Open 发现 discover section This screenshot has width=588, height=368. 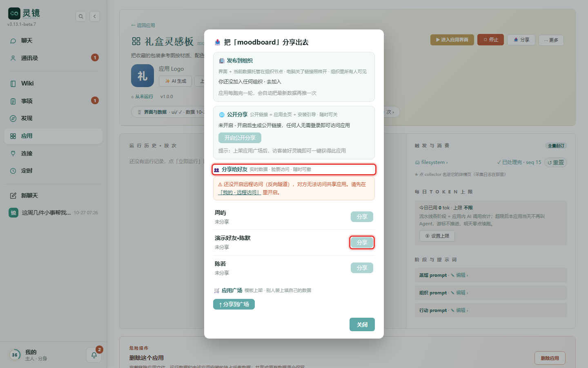53,118
